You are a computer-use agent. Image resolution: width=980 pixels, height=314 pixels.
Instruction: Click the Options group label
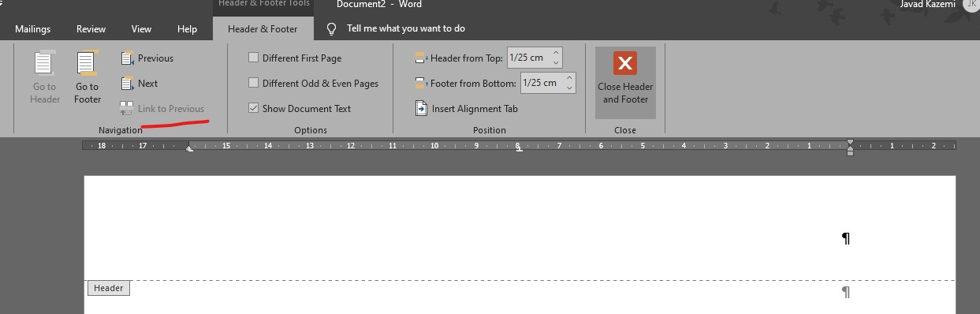click(x=311, y=130)
